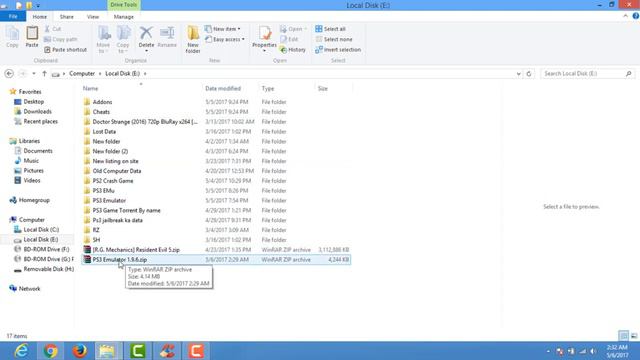This screenshot has width=640, height=360.
Task: Switch to the Manage tab
Action: 124,17
